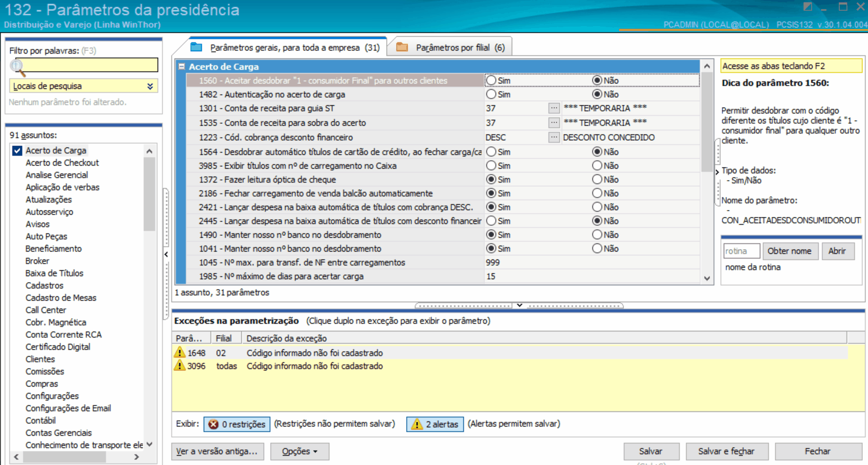This screenshot has height=465, width=868.
Task: Select Não for 2421 Lançar despesa
Action: point(597,207)
